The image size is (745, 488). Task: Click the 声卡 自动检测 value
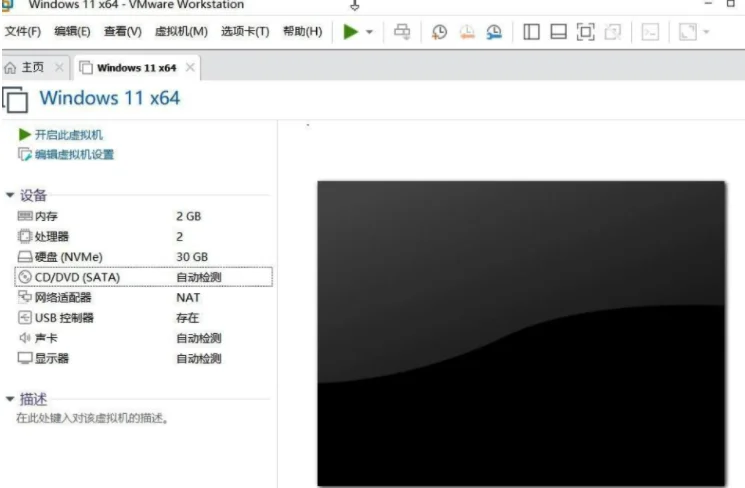pyautogui.click(x=199, y=338)
